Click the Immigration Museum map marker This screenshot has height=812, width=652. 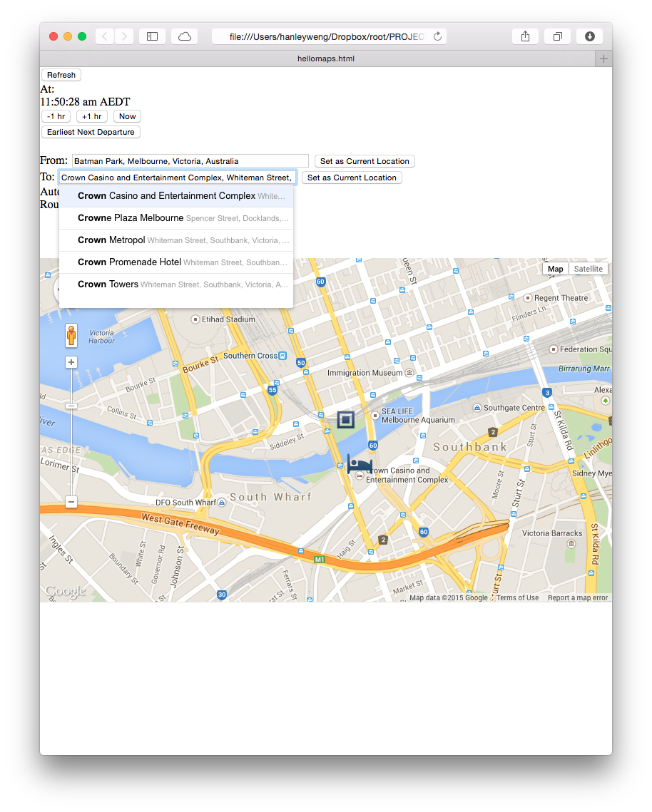point(409,373)
